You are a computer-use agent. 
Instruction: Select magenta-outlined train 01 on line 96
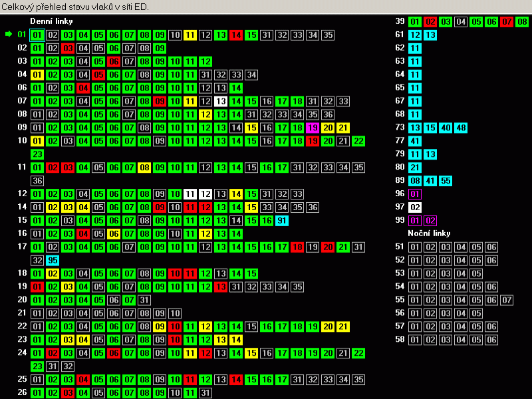click(x=415, y=194)
